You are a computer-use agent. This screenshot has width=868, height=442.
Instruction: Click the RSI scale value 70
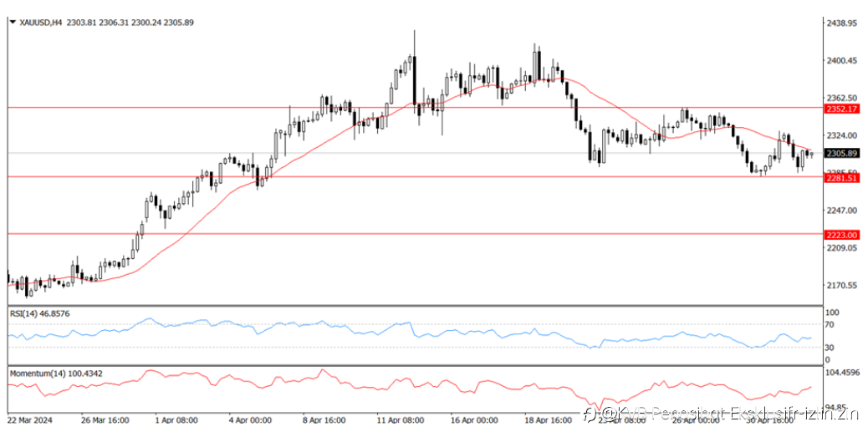(830, 324)
